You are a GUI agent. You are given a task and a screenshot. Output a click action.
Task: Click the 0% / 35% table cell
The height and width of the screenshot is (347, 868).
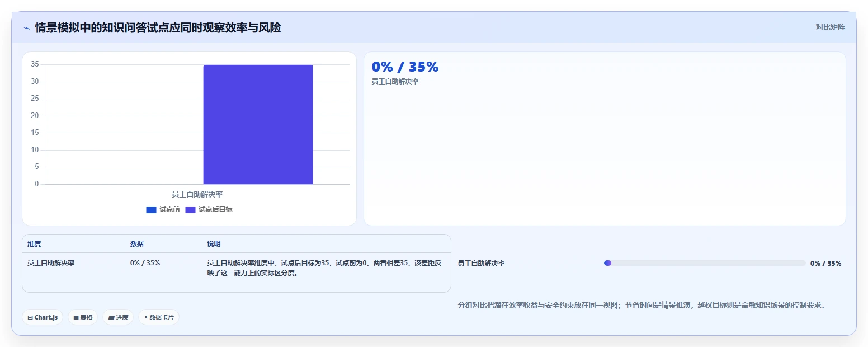point(145,263)
